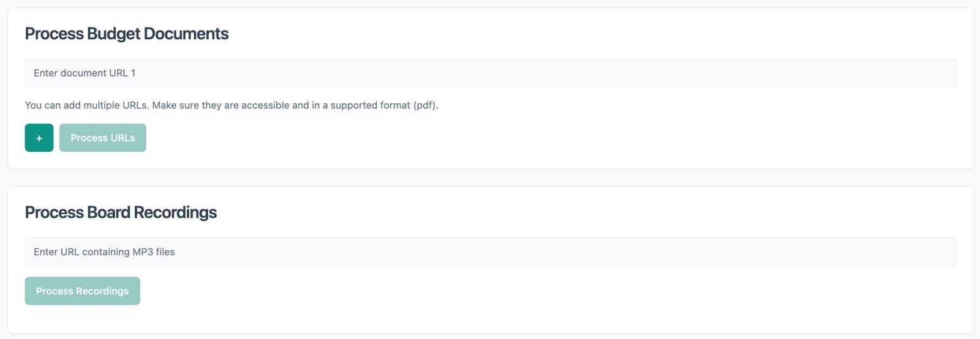Screen dimensions: 980x339
Task: Click the teal plus button
Action: [39, 138]
